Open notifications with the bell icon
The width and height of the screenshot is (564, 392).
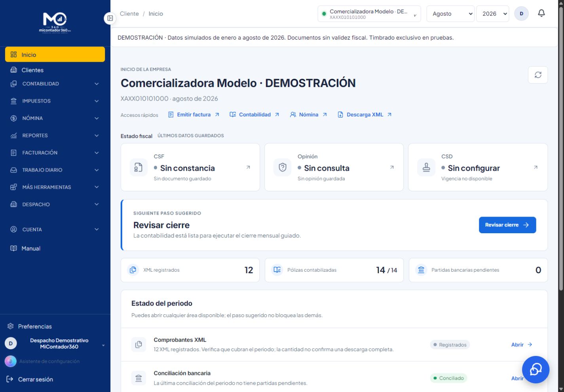[x=541, y=13]
